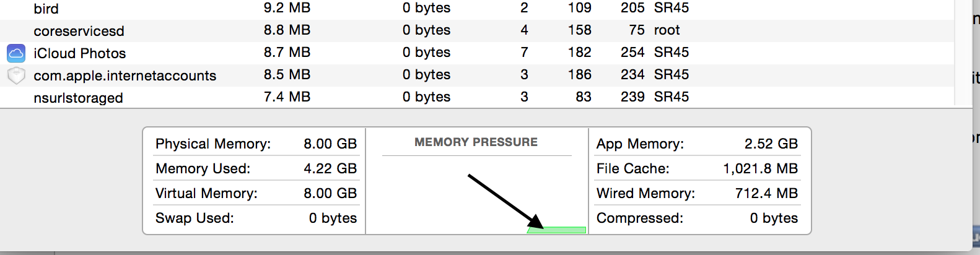Click the App Memory 2.52 GB row
Image resolution: width=980 pixels, height=255 pixels.
(x=697, y=144)
